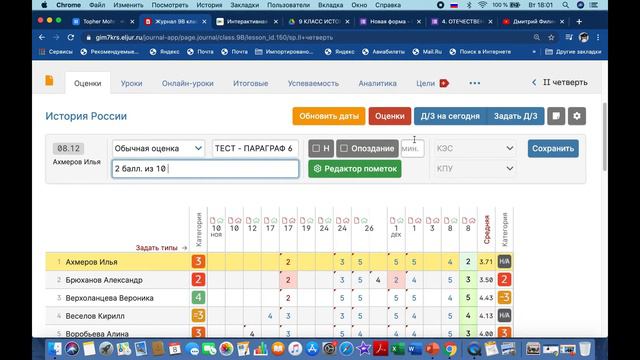640x360 pixels.
Task: Open Finder from the Dock
Action: click(x=55, y=349)
